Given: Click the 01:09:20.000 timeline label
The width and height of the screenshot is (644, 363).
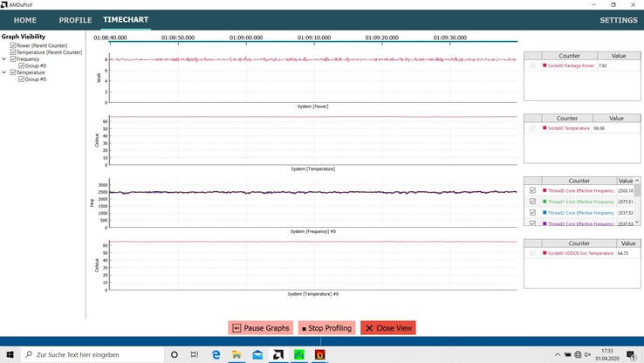Looking at the screenshot, I should [382, 38].
